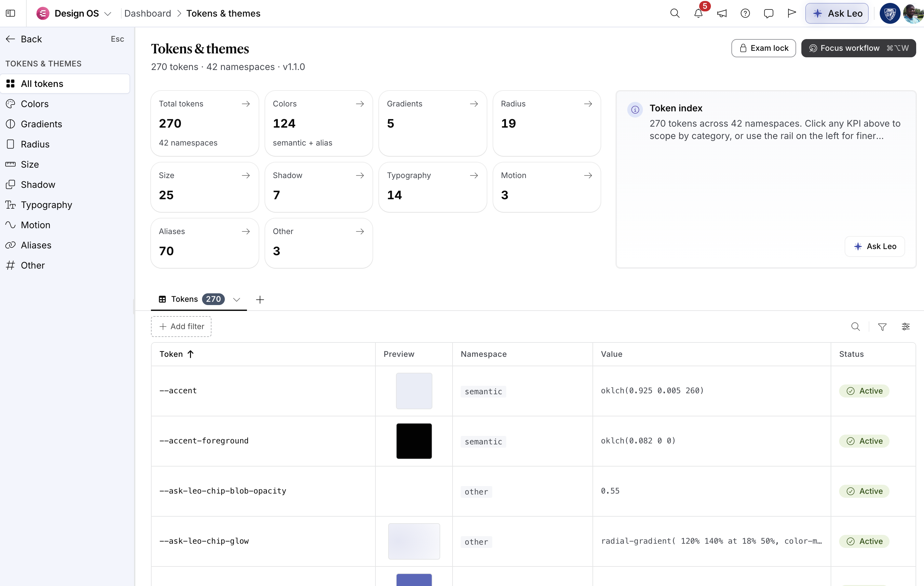924x586 pixels.
Task: Toggle the sidebar panel icon
Action: coord(11,13)
